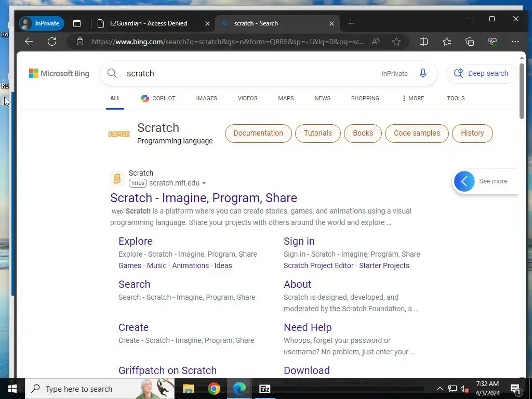The image size is (532, 399).
Task: Open Collections icon in toolbar
Action: (x=470, y=42)
